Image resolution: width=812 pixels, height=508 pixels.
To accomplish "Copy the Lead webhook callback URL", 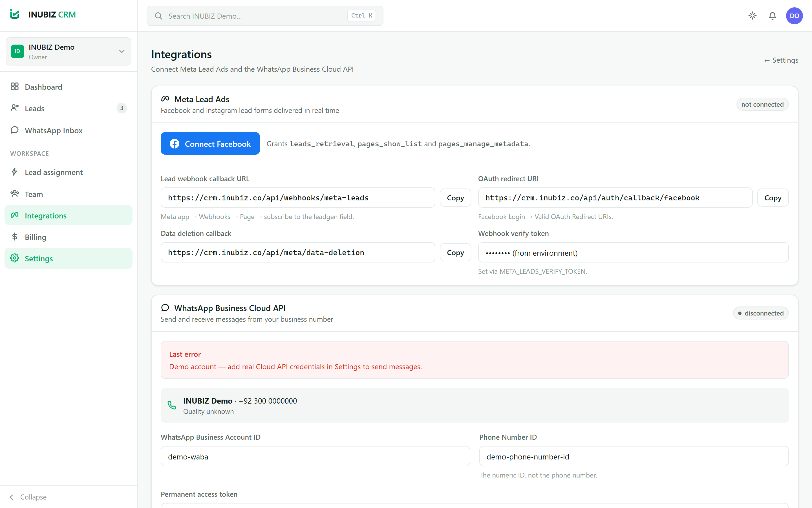I will 455,198.
